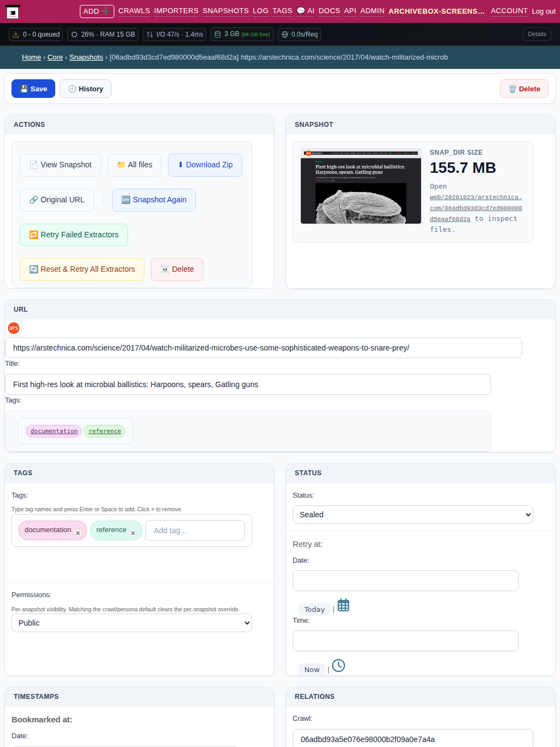The image size is (560, 747).
Task: Navigate to Core breadcrumb
Action: tap(55, 57)
